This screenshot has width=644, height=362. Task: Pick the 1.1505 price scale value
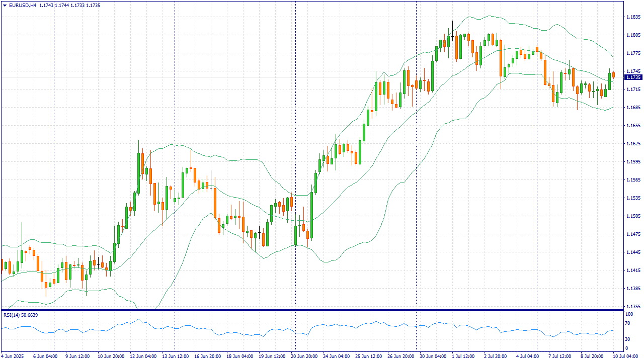pos(633,216)
